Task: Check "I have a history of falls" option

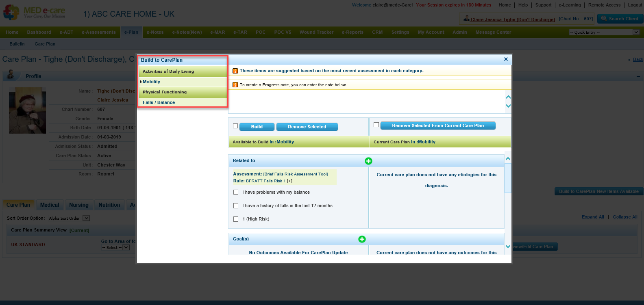Action: tap(236, 206)
